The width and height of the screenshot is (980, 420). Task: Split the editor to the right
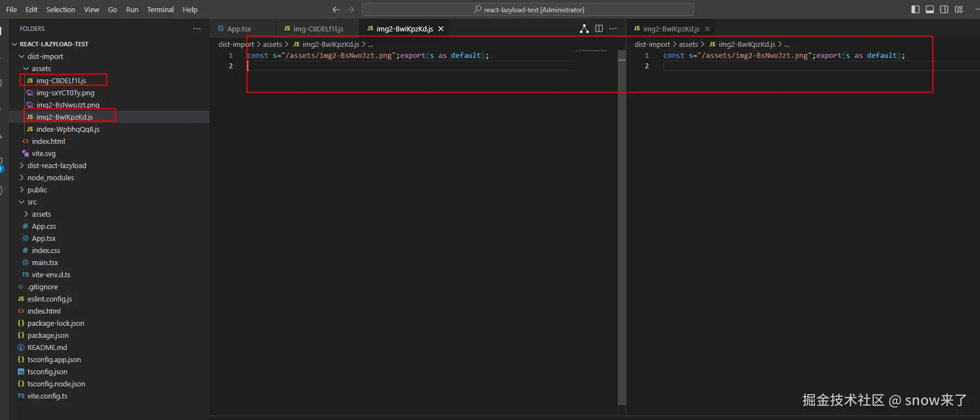(x=599, y=29)
